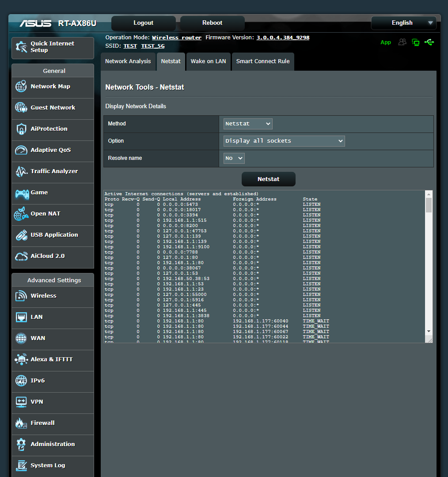Open the Method dropdown

pos(247,124)
